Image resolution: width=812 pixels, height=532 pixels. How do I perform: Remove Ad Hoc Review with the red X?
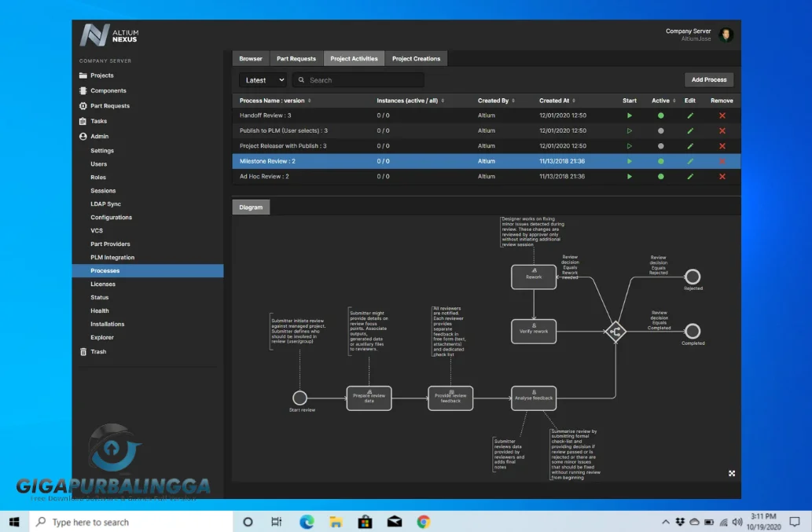tap(722, 177)
